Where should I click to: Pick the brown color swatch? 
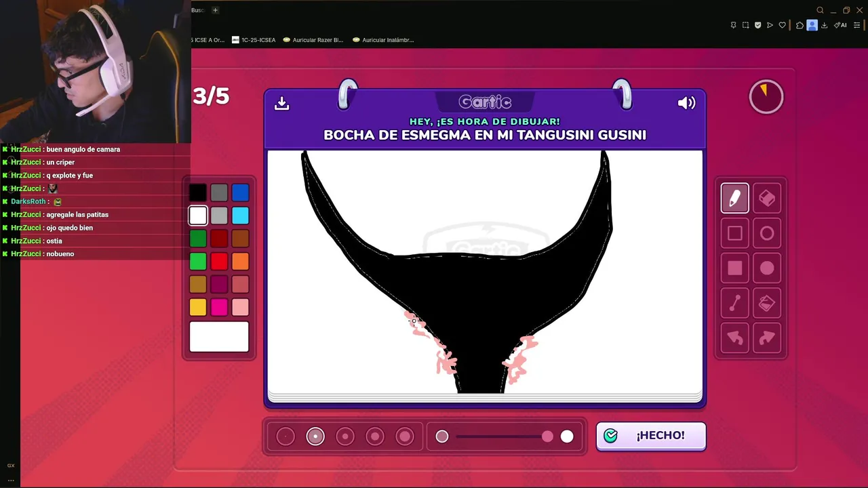pyautogui.click(x=240, y=239)
